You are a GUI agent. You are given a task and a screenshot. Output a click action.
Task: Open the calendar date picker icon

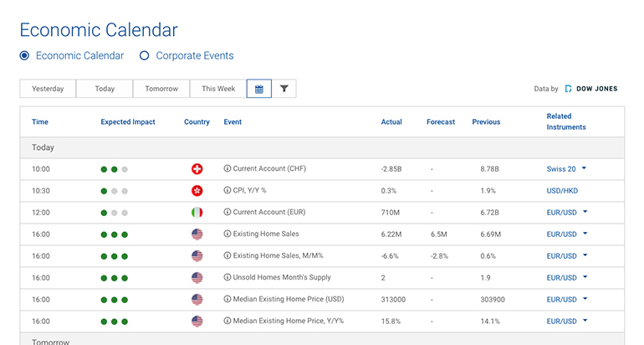tap(258, 89)
